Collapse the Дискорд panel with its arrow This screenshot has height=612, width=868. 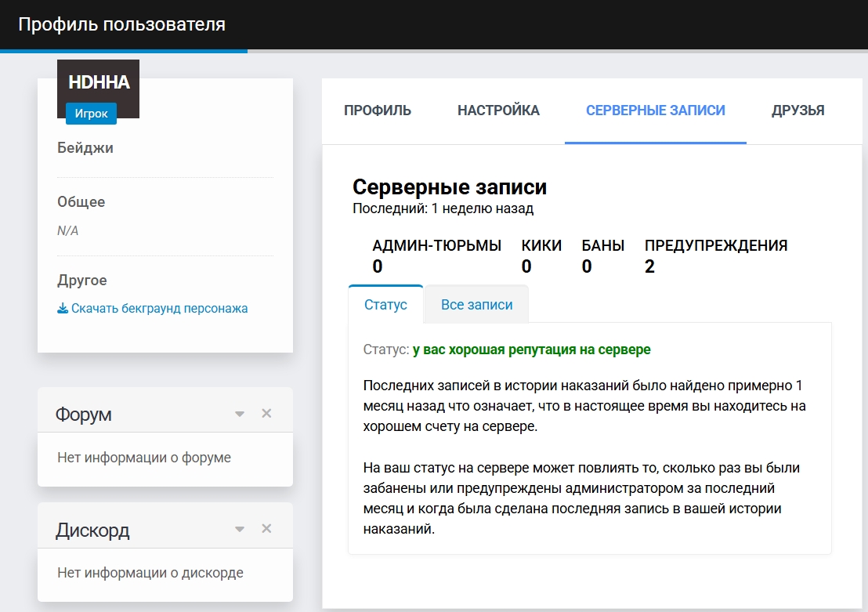pyautogui.click(x=240, y=530)
